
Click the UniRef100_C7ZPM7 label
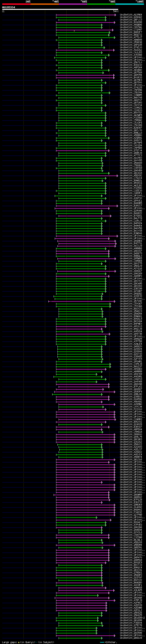click(x=131, y=30)
